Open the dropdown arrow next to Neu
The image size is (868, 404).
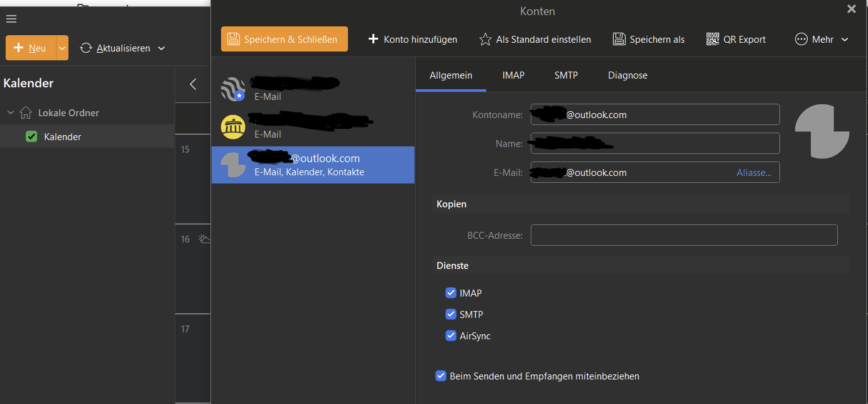click(x=62, y=48)
